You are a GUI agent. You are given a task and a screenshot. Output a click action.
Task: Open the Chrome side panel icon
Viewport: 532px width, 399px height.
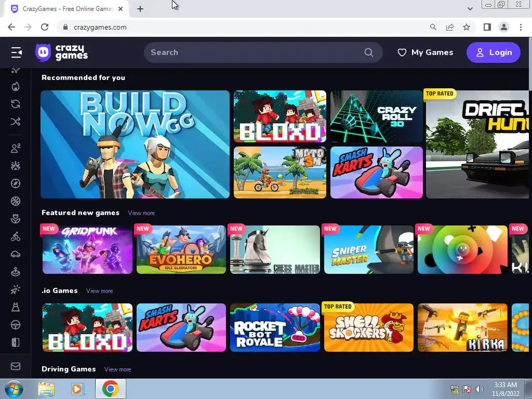pyautogui.click(x=487, y=27)
